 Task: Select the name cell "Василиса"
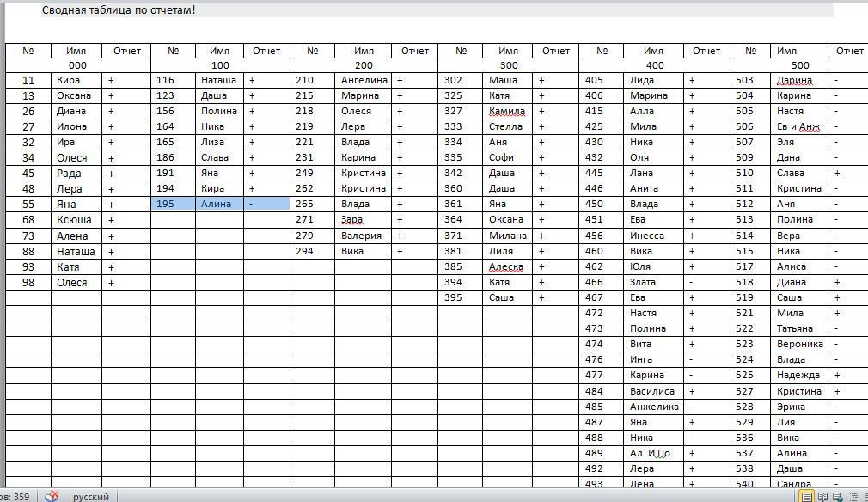click(651, 391)
